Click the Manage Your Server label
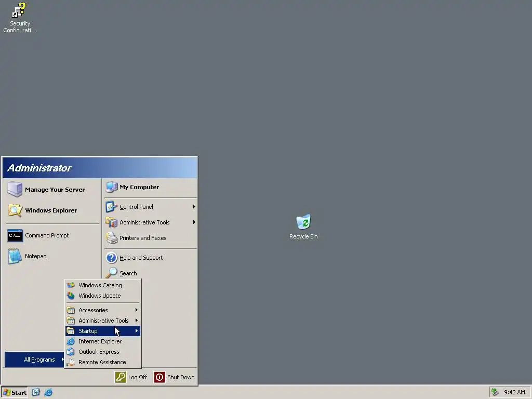The height and width of the screenshot is (399, 532). click(55, 190)
